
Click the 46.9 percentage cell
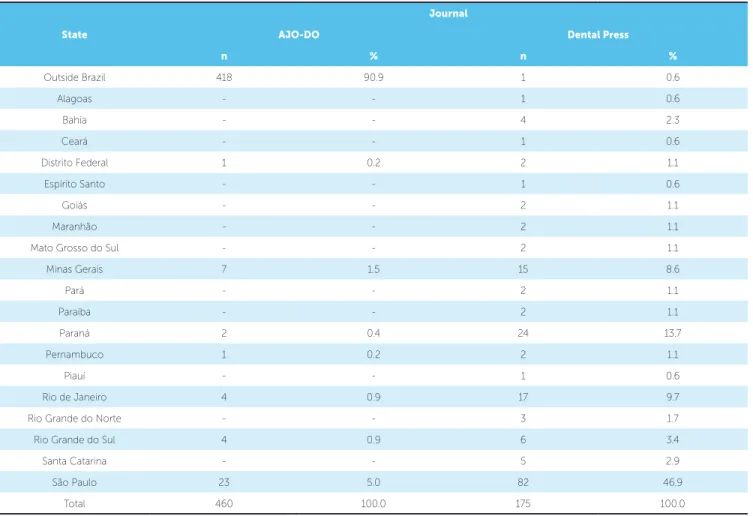[x=673, y=482]
